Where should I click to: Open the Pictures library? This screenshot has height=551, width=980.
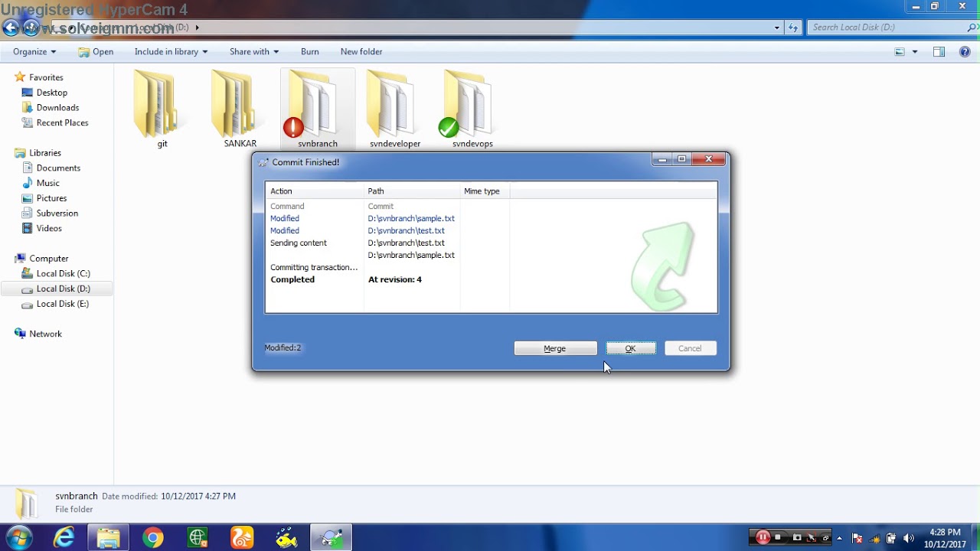(x=51, y=198)
